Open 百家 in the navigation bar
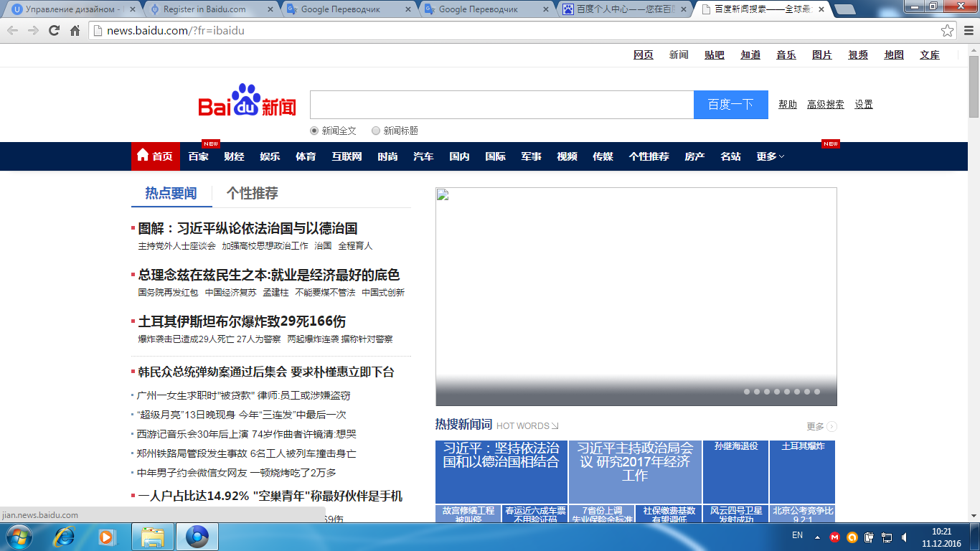 pos(198,156)
